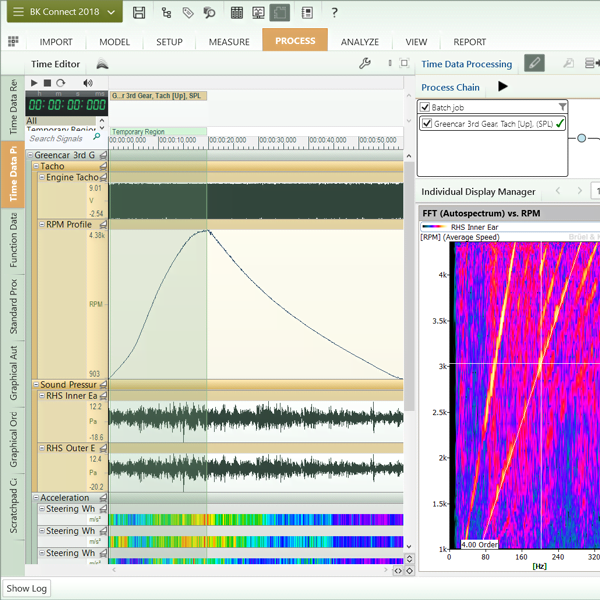This screenshot has height=600, width=600.
Task: Click the pencil edit icon in Time Data Processing
Action: pos(535,64)
